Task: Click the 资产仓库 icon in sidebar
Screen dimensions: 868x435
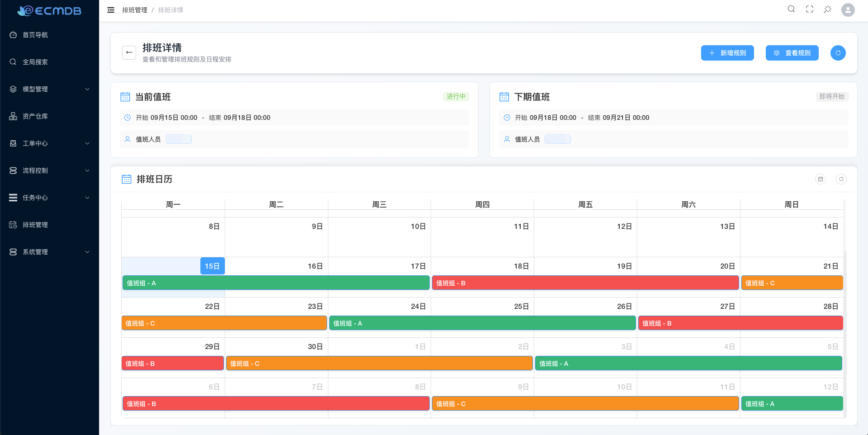Action: click(13, 116)
